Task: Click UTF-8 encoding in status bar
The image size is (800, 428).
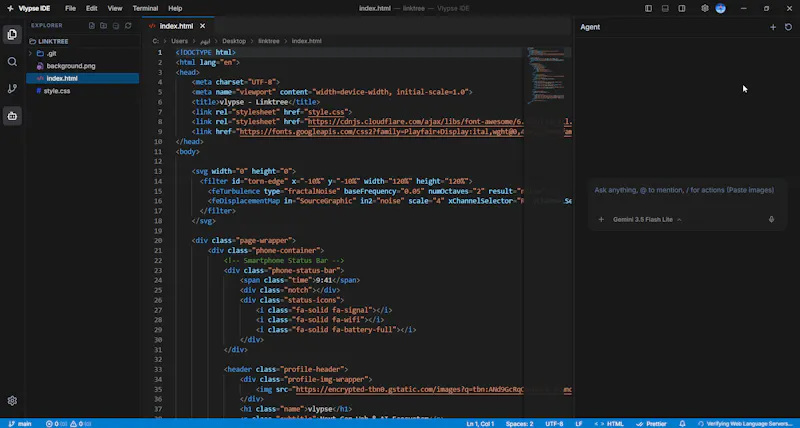Action: pos(554,424)
